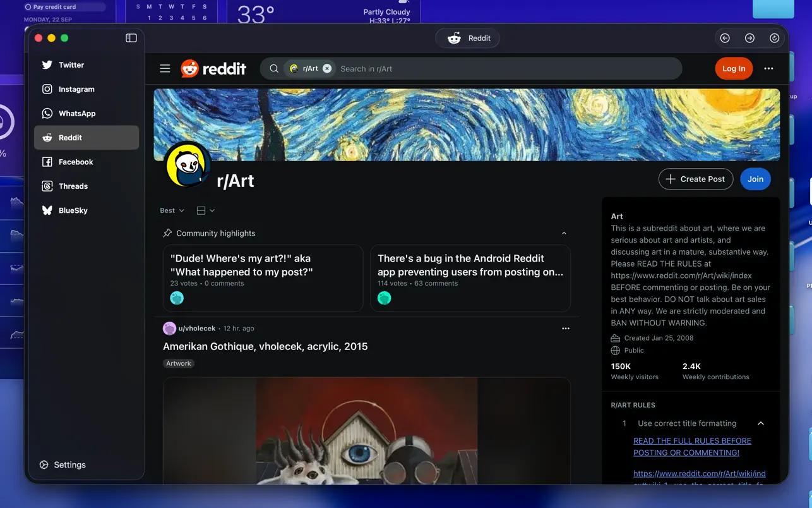Click "2.4K Weekly contributions" stat
This screenshot has height=508, width=812.
click(x=716, y=371)
